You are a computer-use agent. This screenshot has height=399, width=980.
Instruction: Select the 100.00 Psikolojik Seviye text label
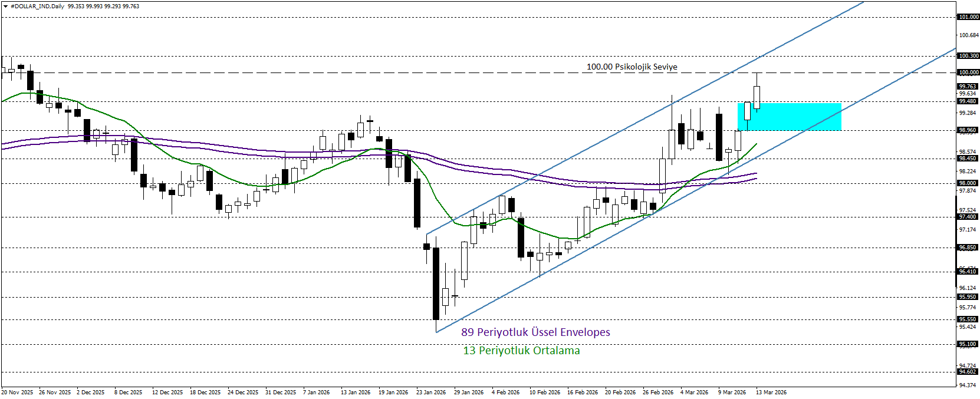click(x=632, y=67)
